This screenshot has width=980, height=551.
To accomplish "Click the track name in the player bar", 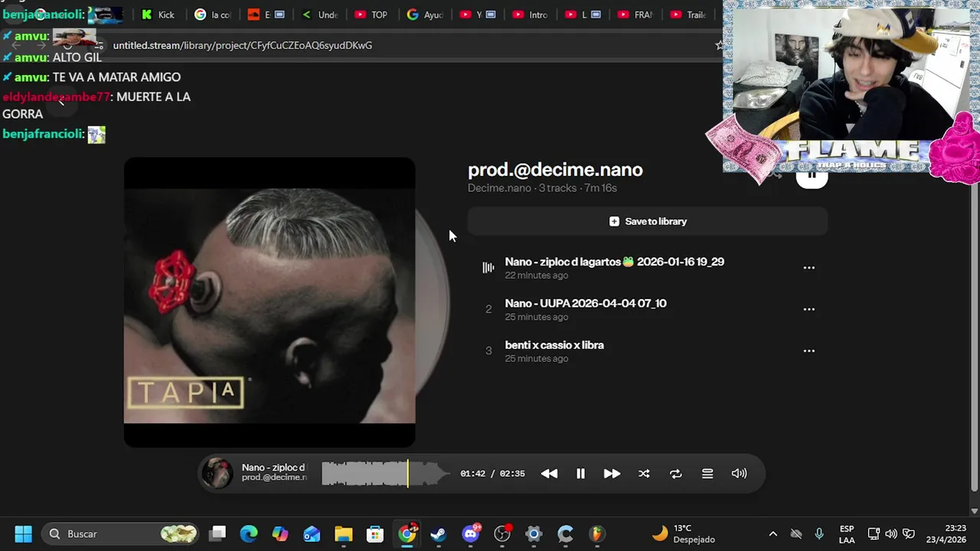I will coord(273,468).
